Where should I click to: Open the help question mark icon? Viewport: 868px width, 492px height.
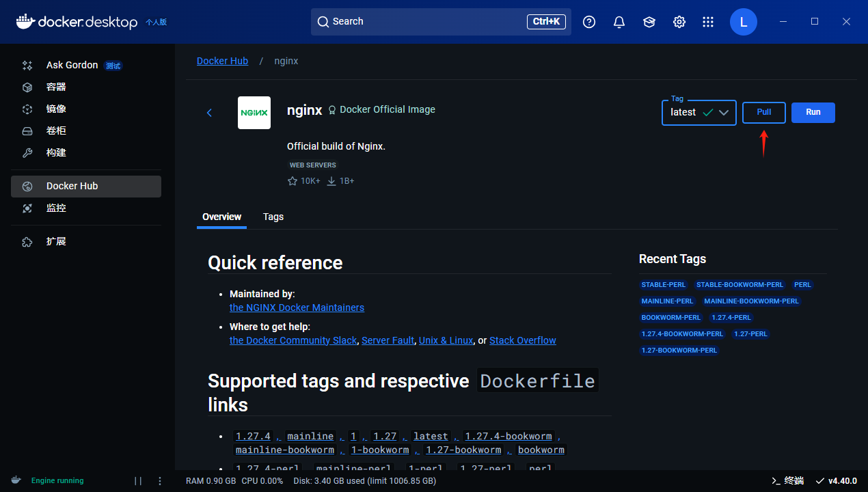589,22
